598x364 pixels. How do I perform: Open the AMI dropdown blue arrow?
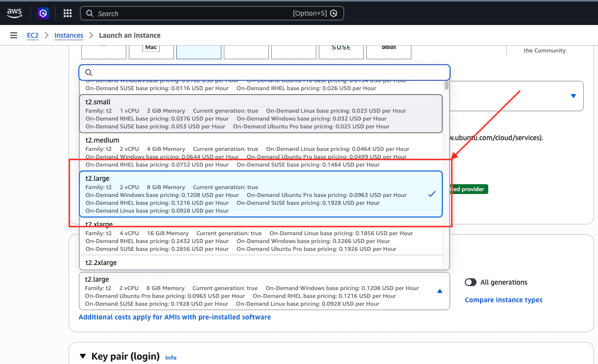click(574, 96)
